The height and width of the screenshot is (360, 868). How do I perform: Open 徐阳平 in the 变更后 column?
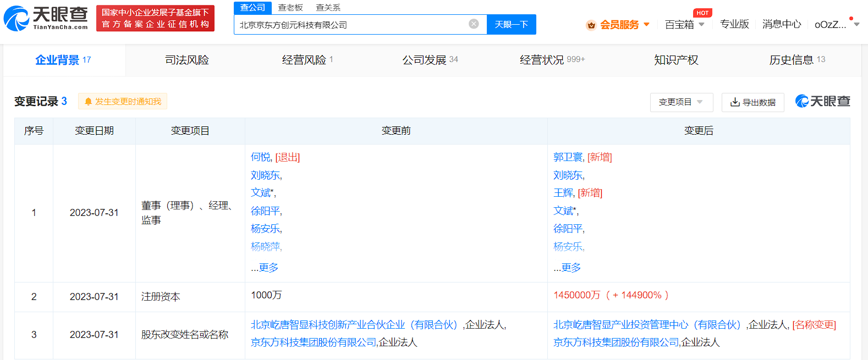(x=568, y=229)
